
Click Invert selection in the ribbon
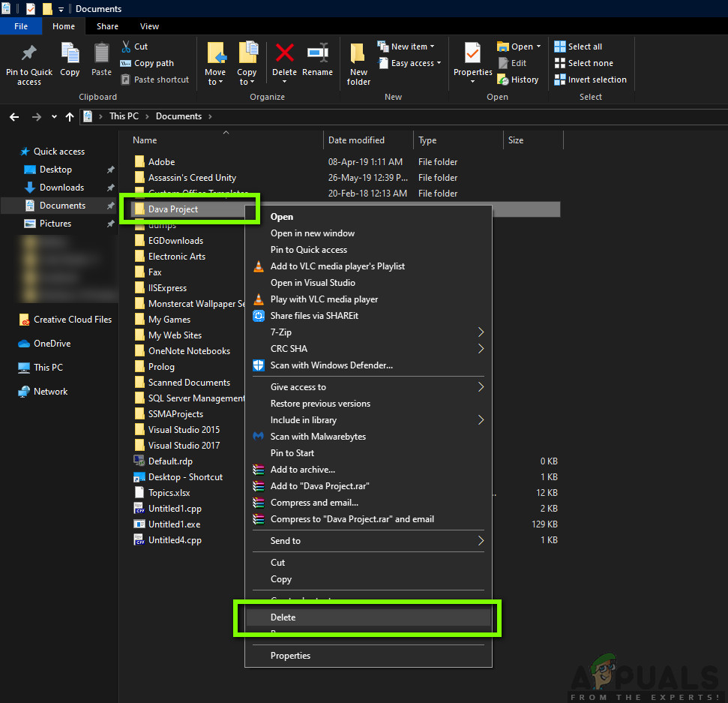coord(590,80)
